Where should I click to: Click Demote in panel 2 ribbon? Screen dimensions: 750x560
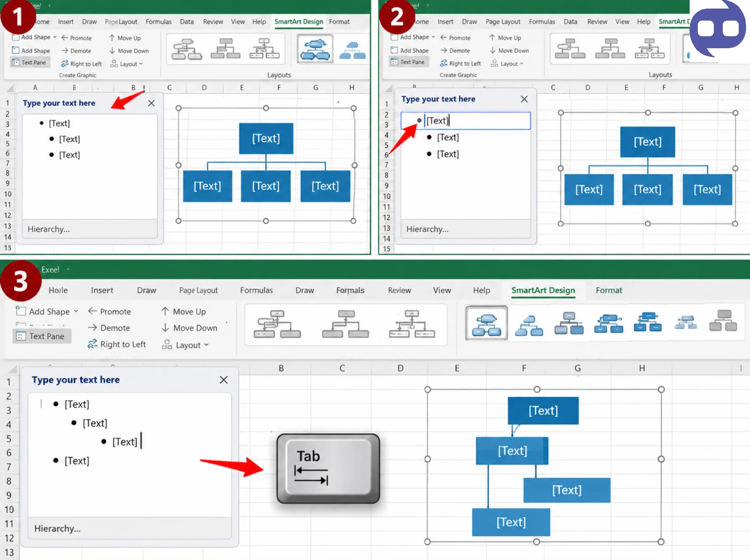455,51
